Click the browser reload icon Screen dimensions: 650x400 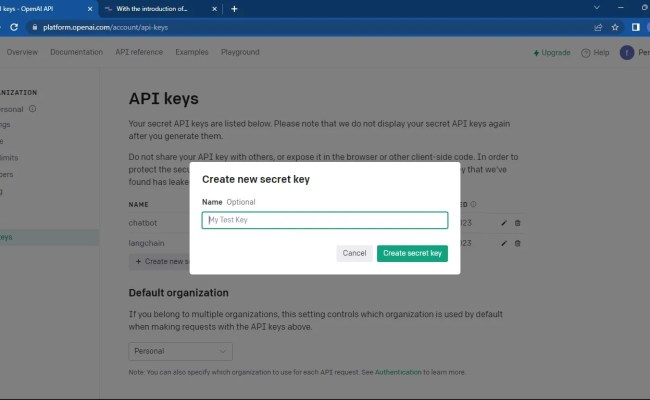click(14, 27)
